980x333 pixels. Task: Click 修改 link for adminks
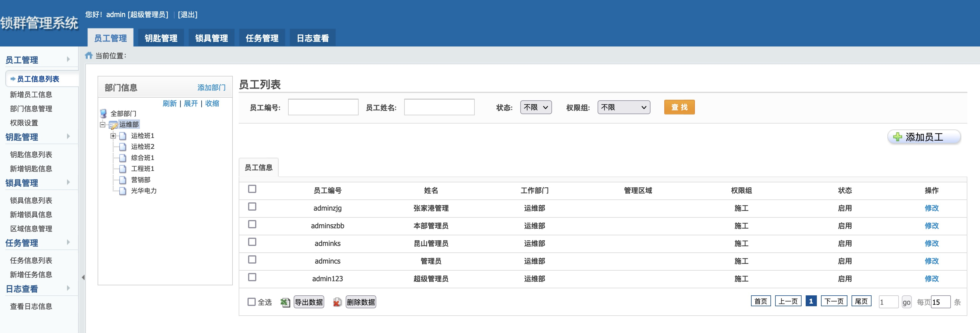pyautogui.click(x=931, y=243)
